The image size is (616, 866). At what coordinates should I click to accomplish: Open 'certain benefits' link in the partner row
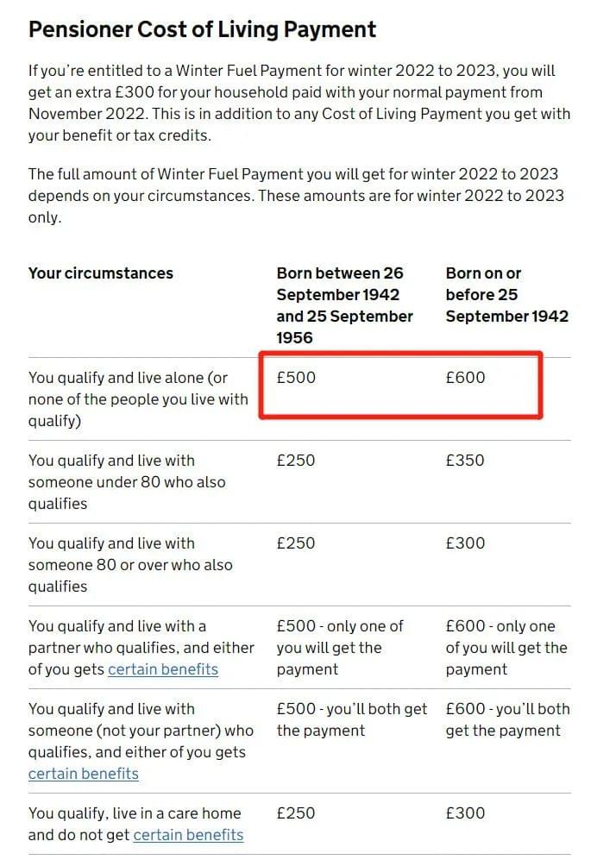162,669
